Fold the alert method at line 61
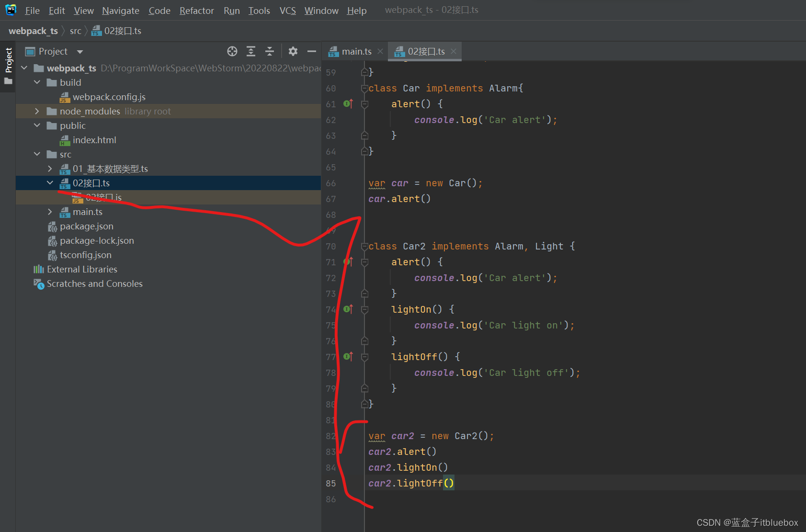This screenshot has height=532, width=806. coord(364,104)
